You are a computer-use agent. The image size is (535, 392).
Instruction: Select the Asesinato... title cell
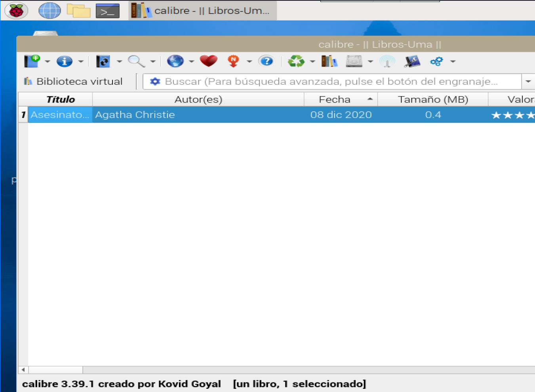coord(60,115)
